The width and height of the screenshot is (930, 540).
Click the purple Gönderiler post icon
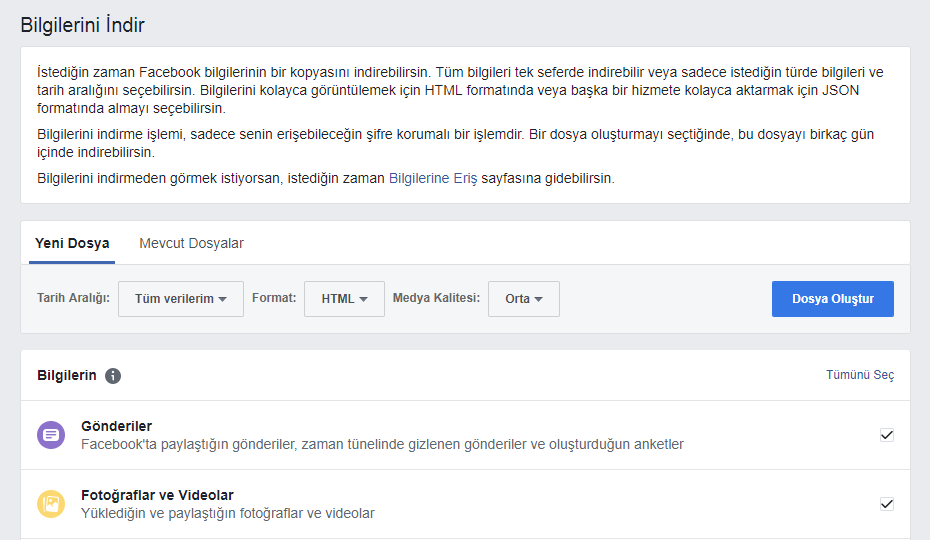tap(51, 435)
